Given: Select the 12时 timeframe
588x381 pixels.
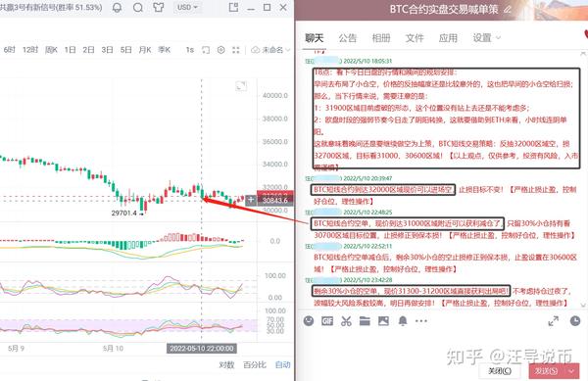Looking at the screenshot, I should coord(30,50).
